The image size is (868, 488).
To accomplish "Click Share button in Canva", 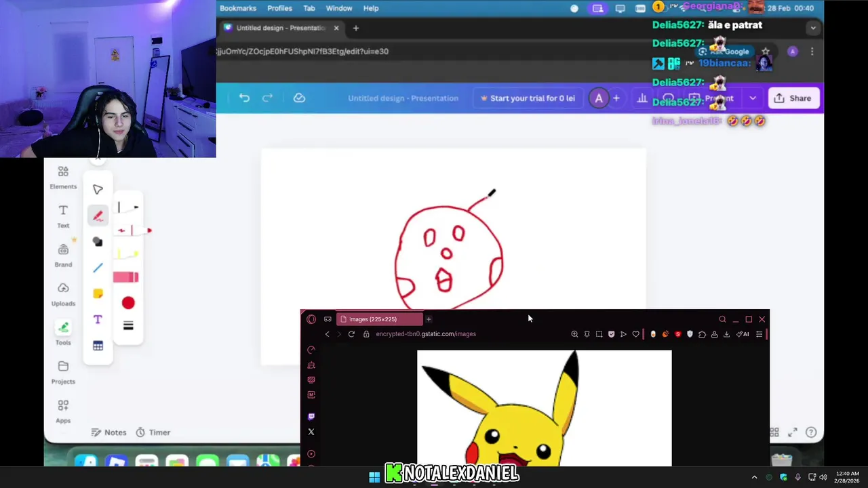I will pos(792,98).
